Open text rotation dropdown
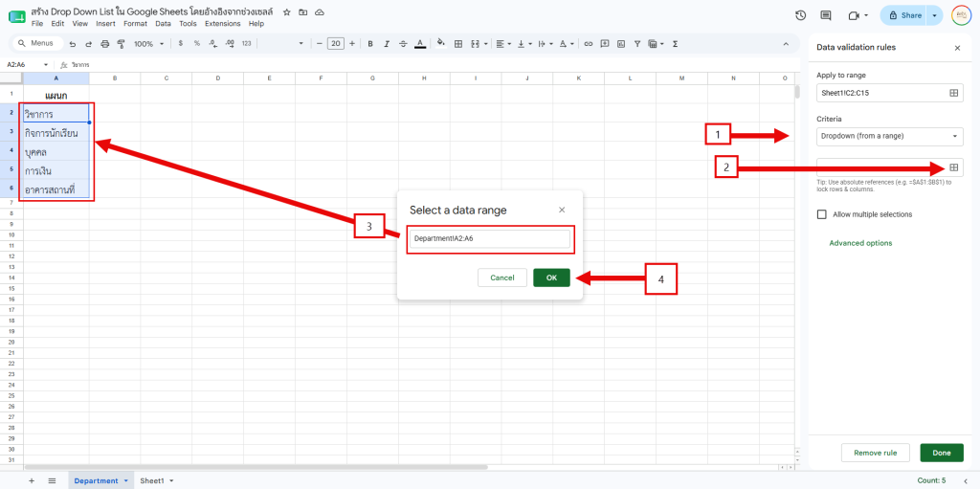The image size is (980, 489). 566,44
